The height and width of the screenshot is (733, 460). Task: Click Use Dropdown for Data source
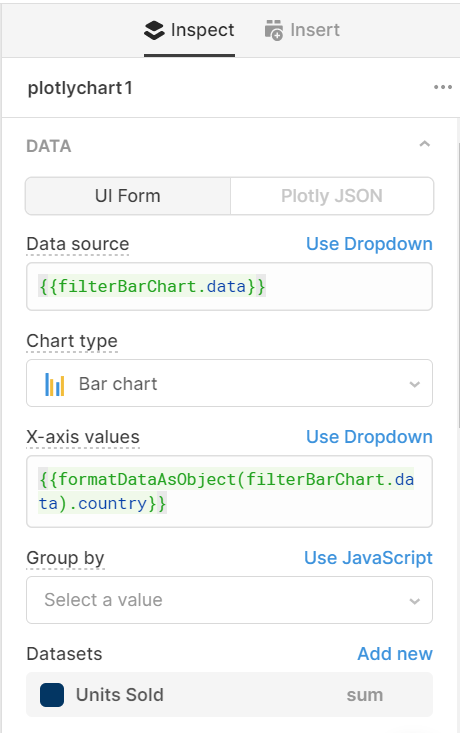369,244
